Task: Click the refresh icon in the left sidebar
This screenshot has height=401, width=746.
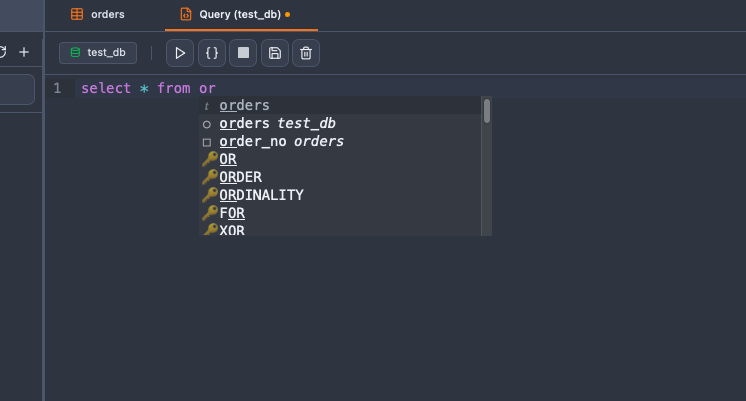Action: [3, 52]
